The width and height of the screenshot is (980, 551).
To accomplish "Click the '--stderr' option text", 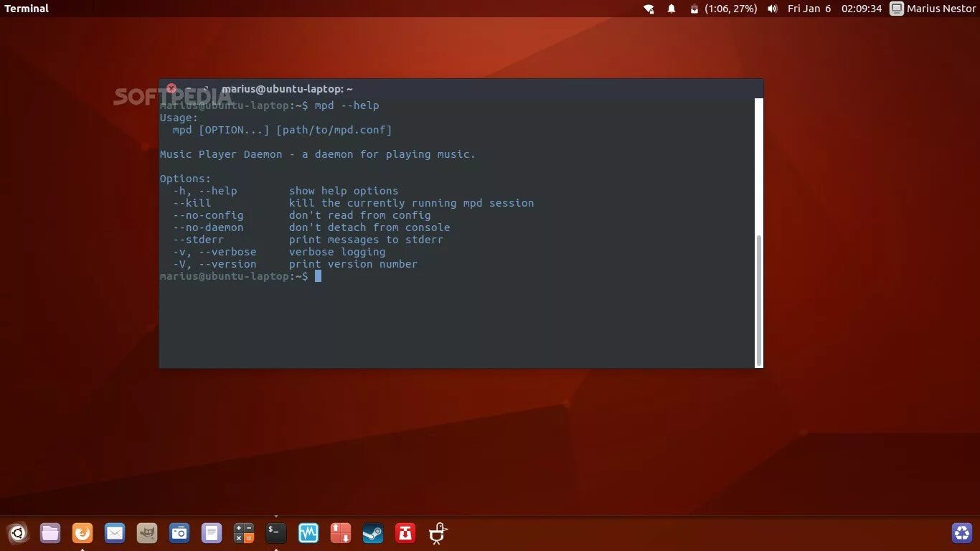I will pyautogui.click(x=198, y=240).
